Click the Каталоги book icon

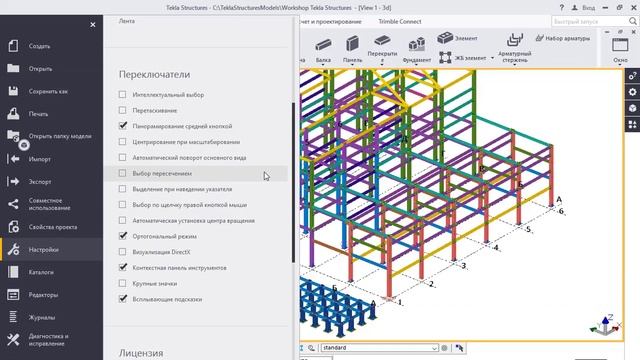click(13, 272)
